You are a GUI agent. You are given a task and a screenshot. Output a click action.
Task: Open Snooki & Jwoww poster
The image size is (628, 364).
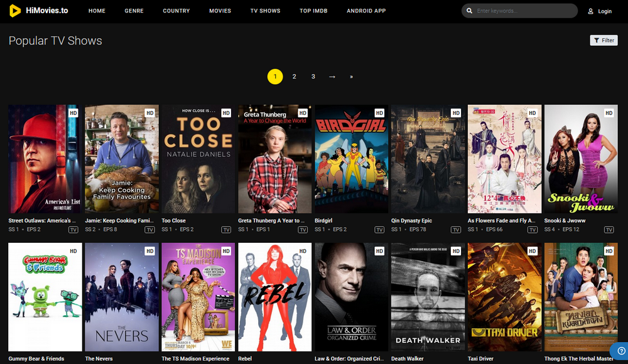581,159
